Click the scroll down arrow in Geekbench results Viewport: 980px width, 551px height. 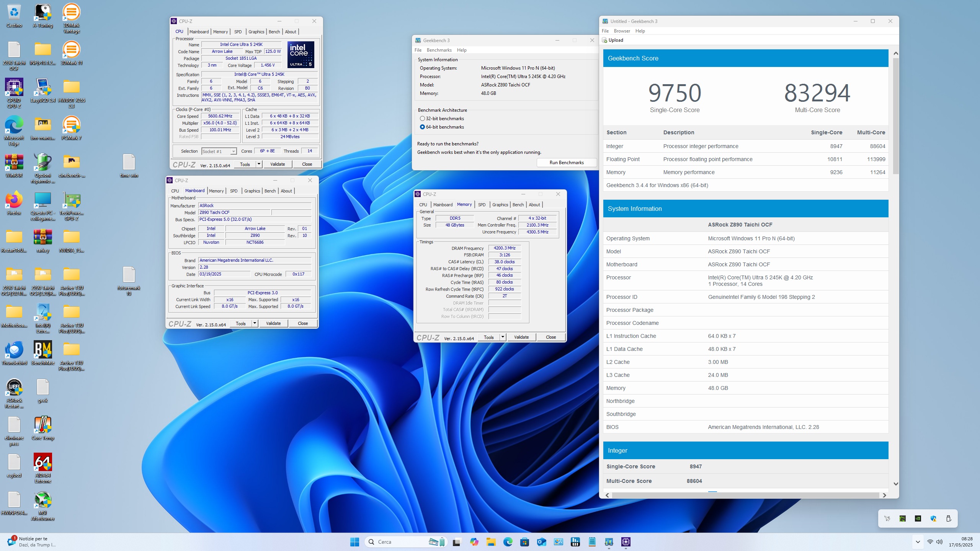point(896,484)
